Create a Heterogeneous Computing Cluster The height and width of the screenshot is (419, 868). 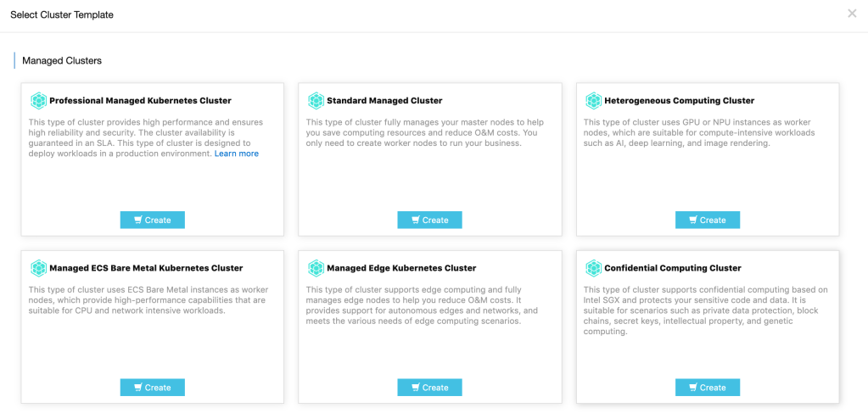[707, 220]
